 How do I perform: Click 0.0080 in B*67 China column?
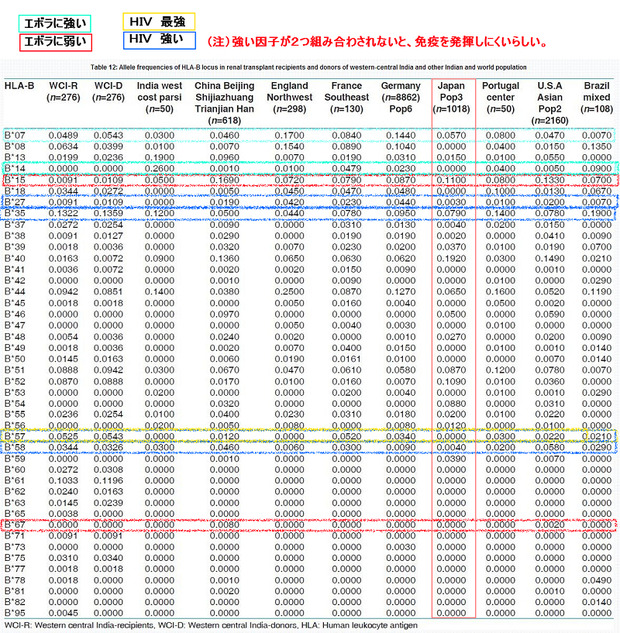[224, 525]
